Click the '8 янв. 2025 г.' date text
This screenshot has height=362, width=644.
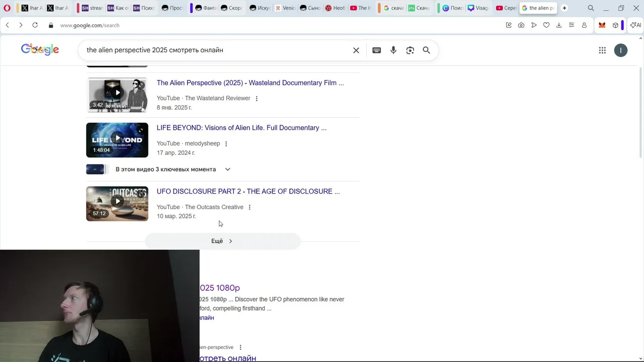(174, 108)
